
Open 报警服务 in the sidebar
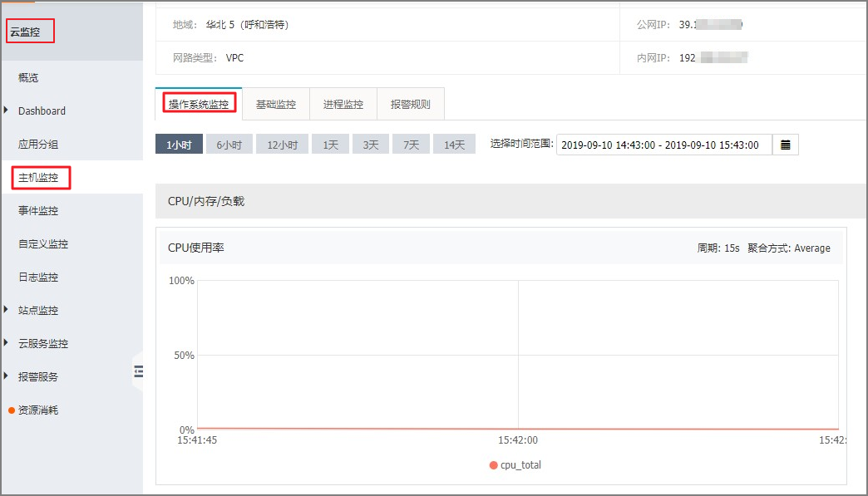point(37,376)
